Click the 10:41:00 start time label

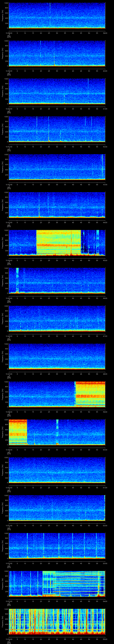[9, 147]
